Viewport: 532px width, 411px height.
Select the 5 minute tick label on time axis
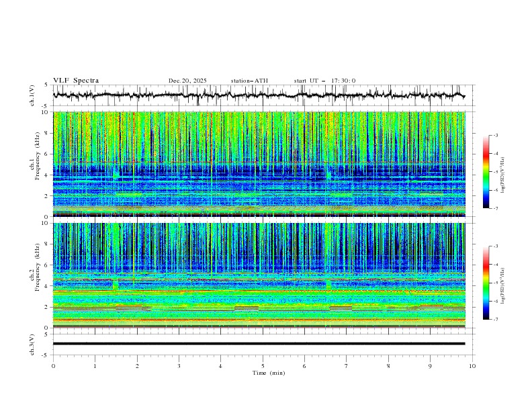pyautogui.click(x=263, y=366)
